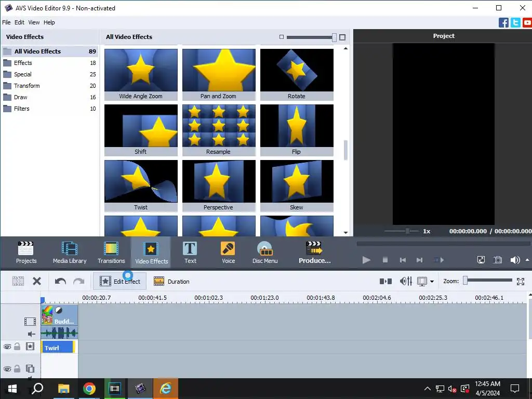Set small thumbnails with small square icon
The image size is (532, 399).
[x=281, y=37]
